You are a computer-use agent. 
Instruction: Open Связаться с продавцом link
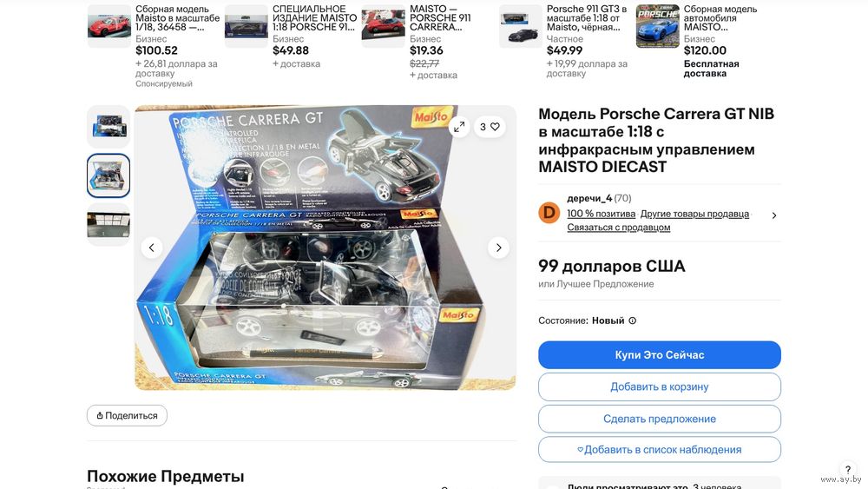pyautogui.click(x=618, y=227)
